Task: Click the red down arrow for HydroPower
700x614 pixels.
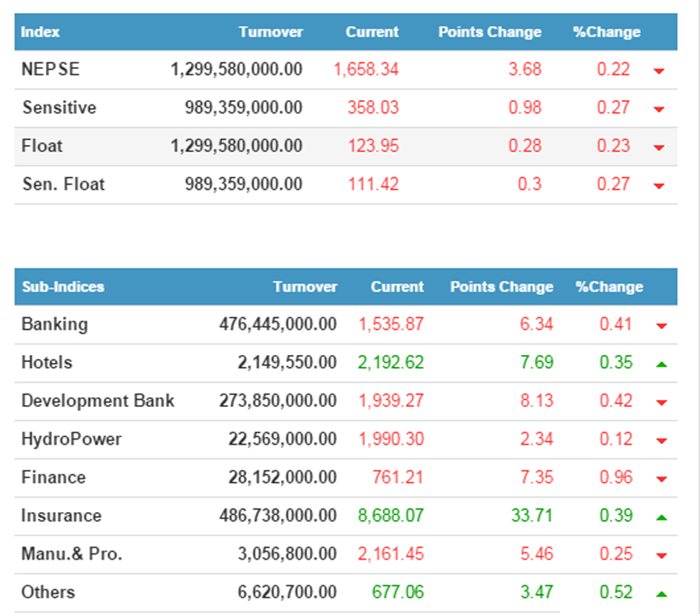Action: pos(660,441)
